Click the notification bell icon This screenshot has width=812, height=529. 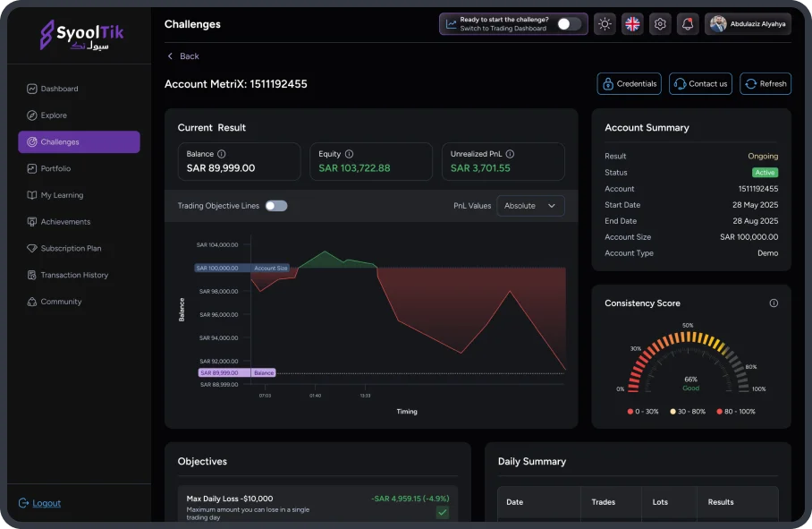tap(687, 24)
